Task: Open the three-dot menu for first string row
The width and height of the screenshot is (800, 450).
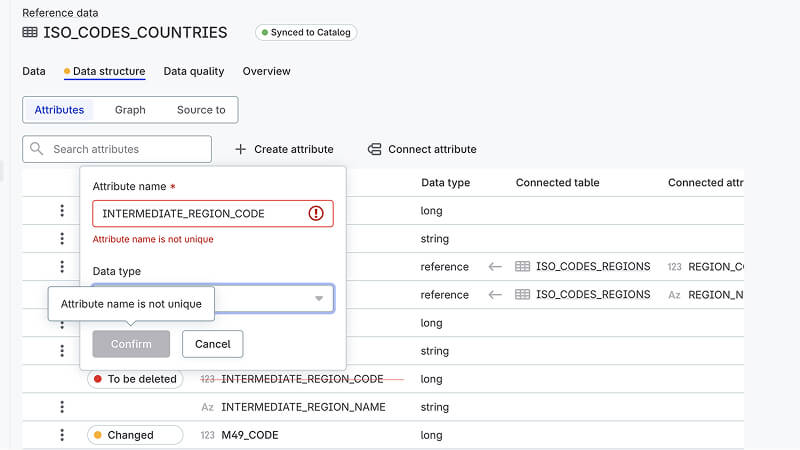Action: [62, 239]
